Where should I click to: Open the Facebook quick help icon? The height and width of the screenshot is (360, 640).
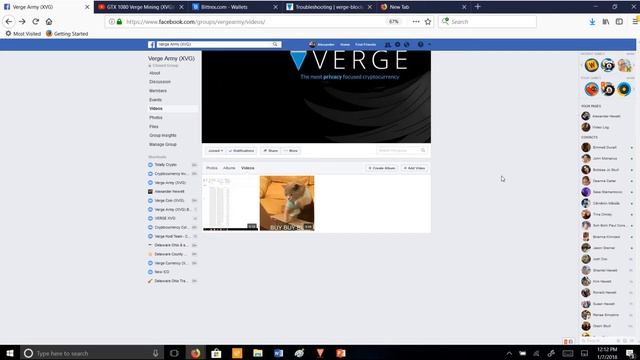[420, 44]
